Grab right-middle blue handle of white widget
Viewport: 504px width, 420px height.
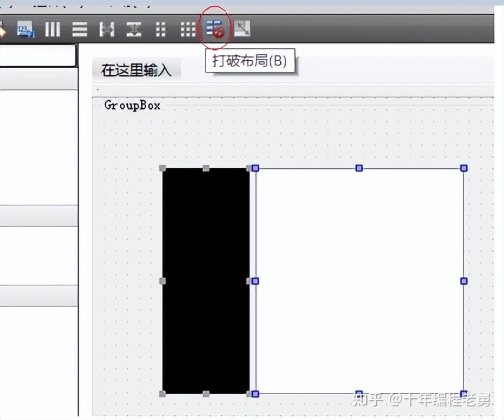[x=463, y=281]
